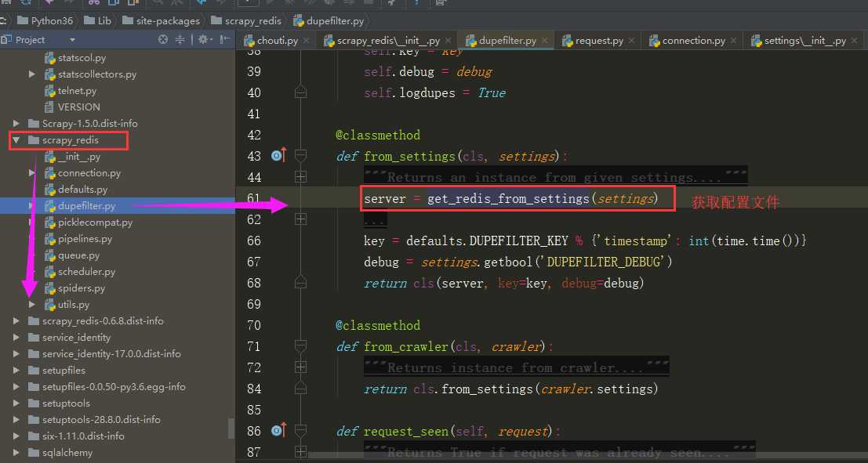The width and height of the screenshot is (868, 463).
Task: Expand the folded docstring at line 72
Action: 300,367
